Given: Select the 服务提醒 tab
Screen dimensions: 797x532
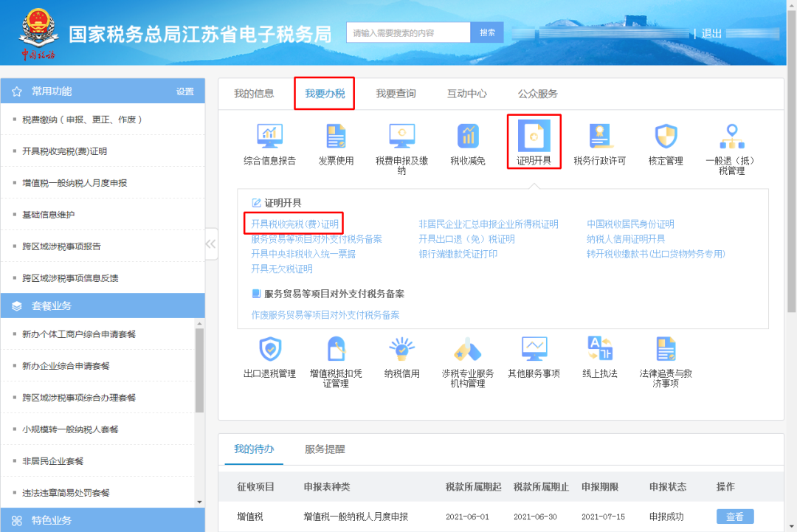Looking at the screenshot, I should (x=325, y=449).
